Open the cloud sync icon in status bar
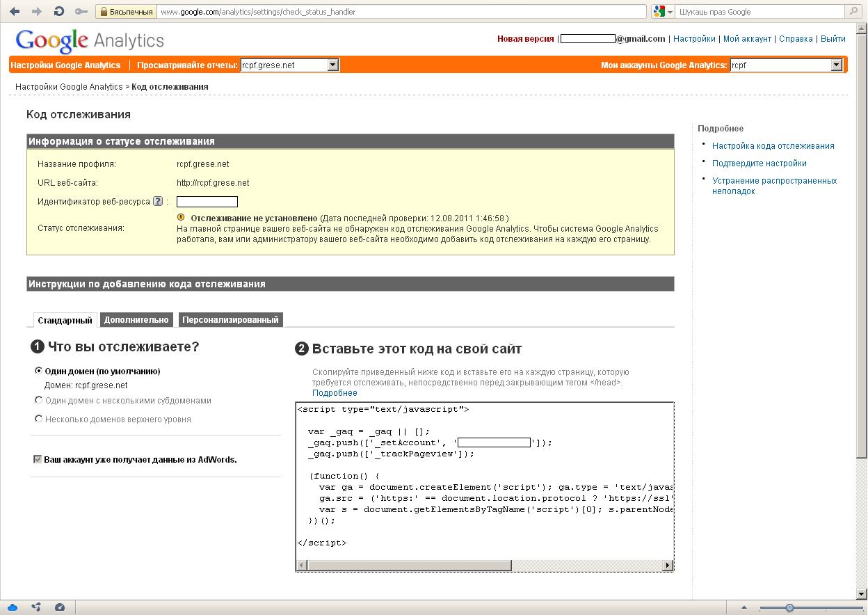Image resolution: width=868 pixels, height=615 pixels. (13, 607)
